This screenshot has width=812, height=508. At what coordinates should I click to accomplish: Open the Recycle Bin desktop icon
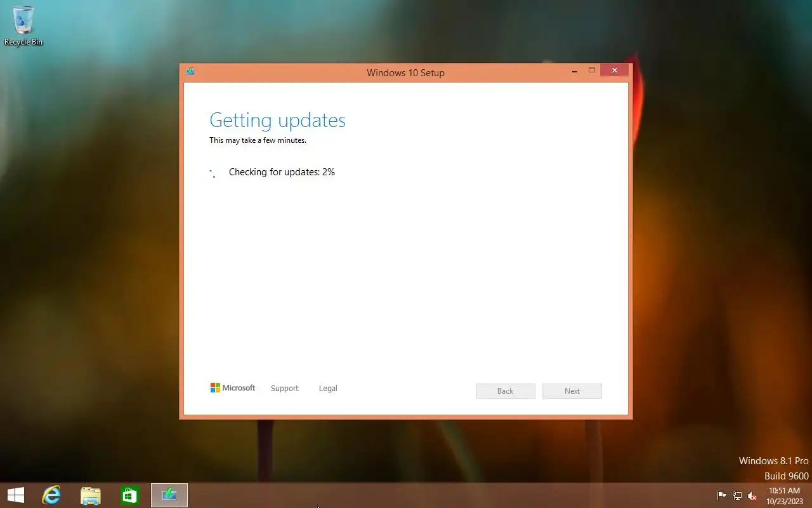coord(23,26)
